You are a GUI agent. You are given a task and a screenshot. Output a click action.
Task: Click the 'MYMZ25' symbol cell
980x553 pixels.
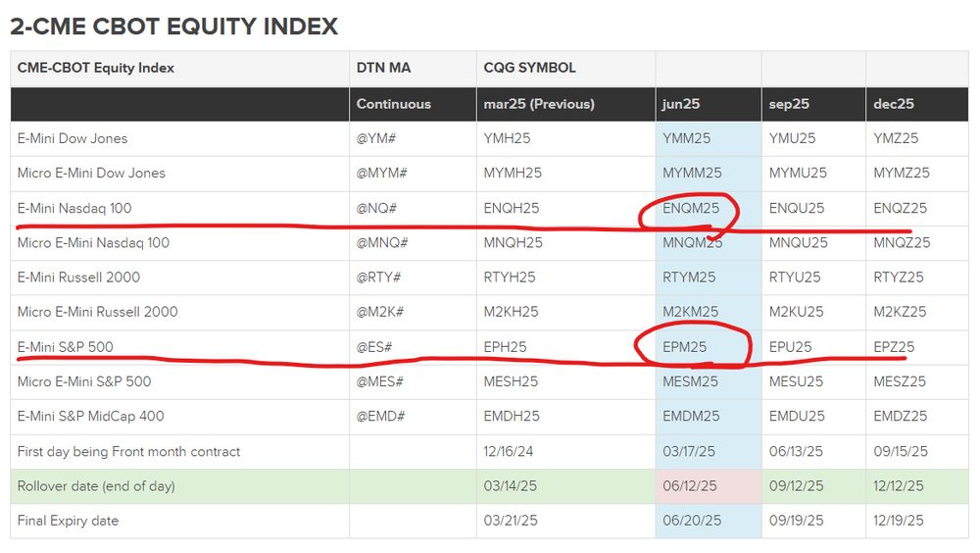(902, 173)
